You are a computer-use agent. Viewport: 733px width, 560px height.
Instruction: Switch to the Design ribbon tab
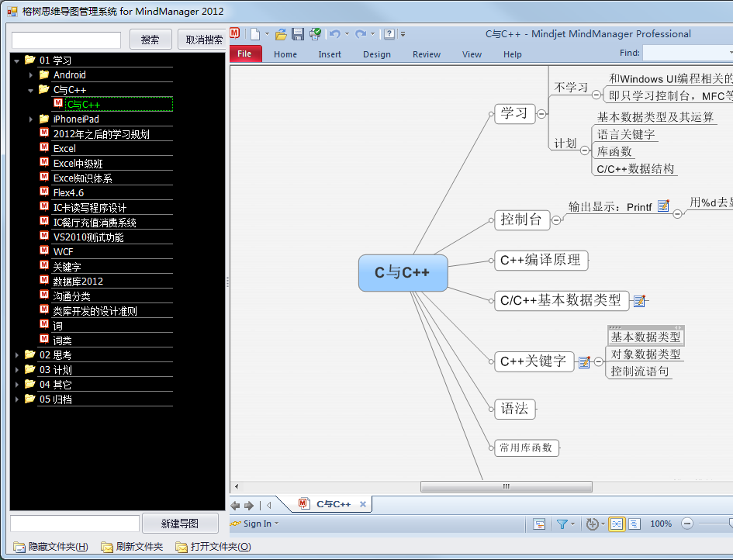[x=377, y=54]
